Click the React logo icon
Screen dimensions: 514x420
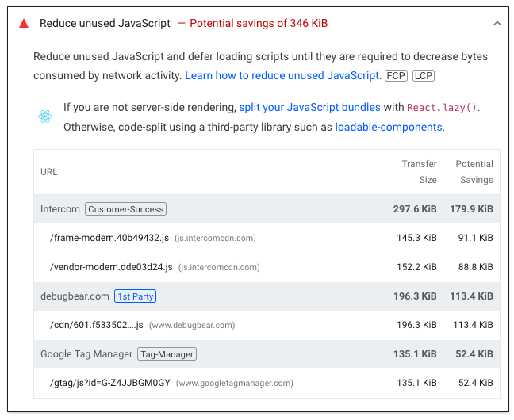click(45, 116)
